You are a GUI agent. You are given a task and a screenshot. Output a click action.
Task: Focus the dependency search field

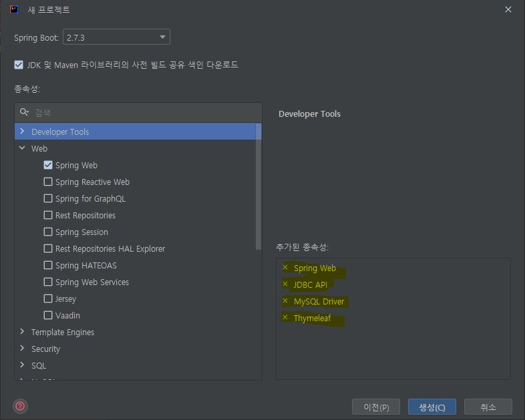(138, 112)
